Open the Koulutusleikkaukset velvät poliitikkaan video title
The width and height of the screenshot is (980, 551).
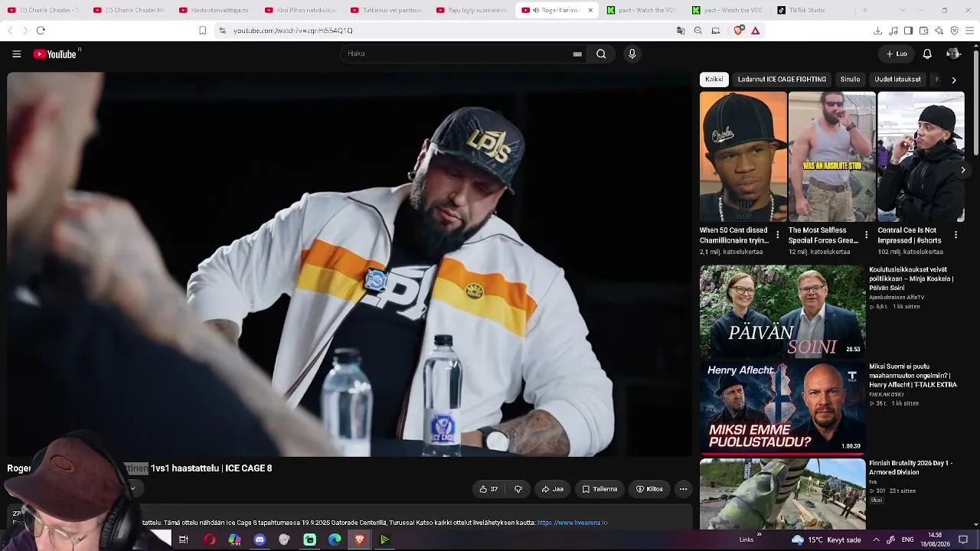(911, 279)
